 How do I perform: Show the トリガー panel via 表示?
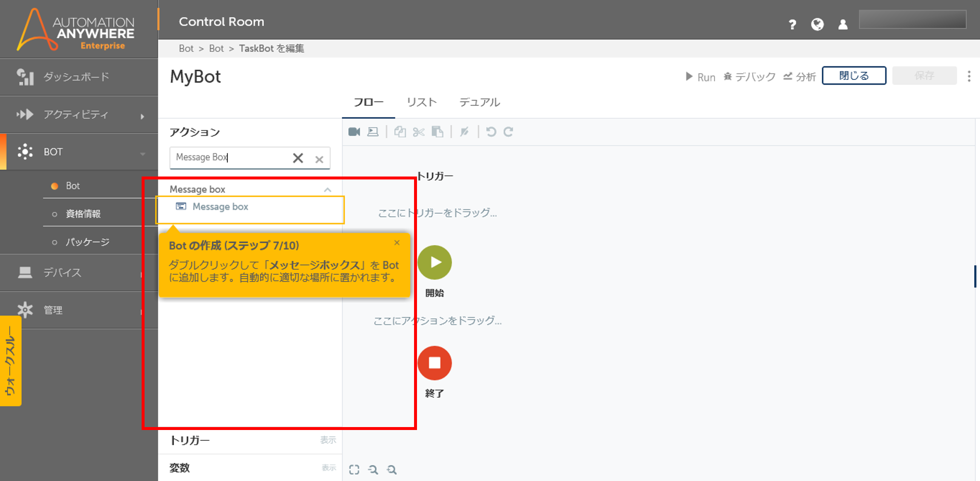328,440
